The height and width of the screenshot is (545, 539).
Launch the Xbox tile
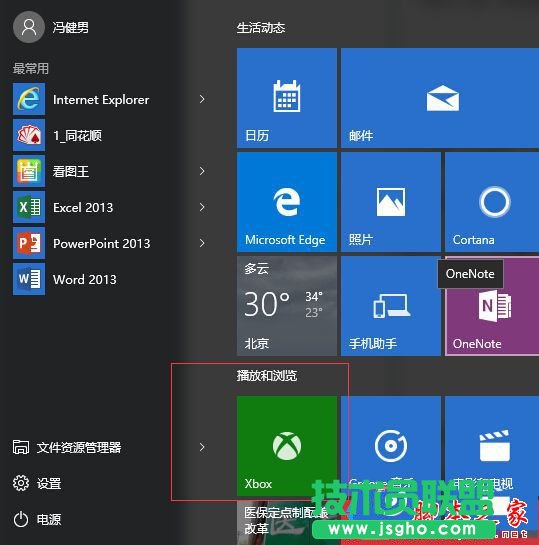coord(287,446)
